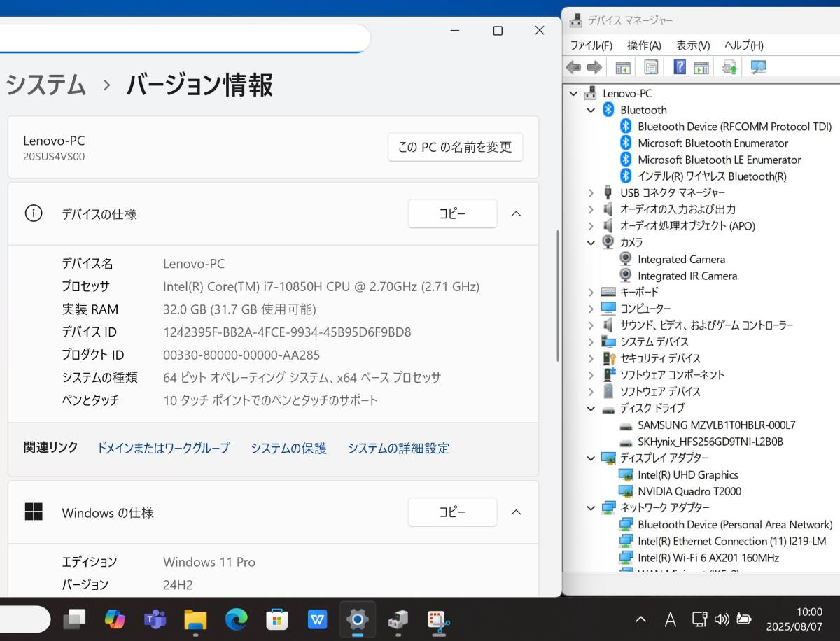
Task: Launch Microsoft Teams from the taskbar
Action: click(x=155, y=619)
